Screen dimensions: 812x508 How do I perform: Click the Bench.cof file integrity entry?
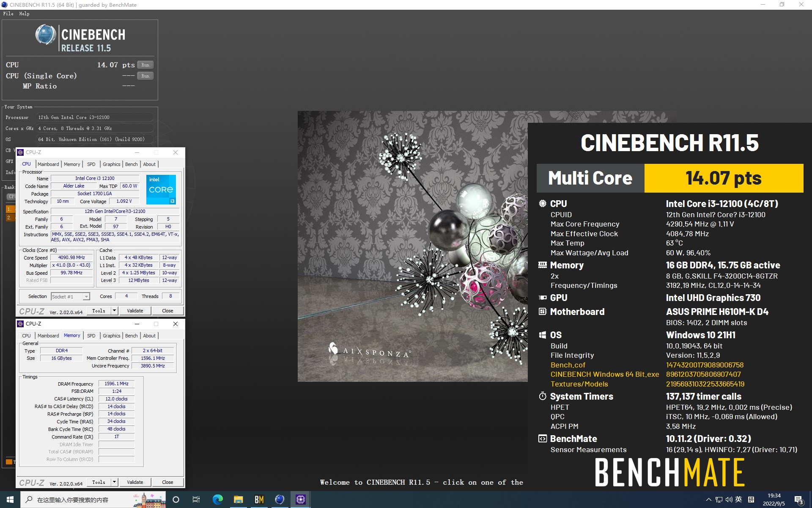[x=568, y=365]
